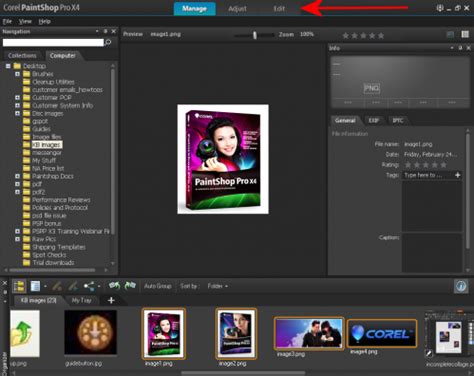Select the Cleanup Utilities folder

53,82
